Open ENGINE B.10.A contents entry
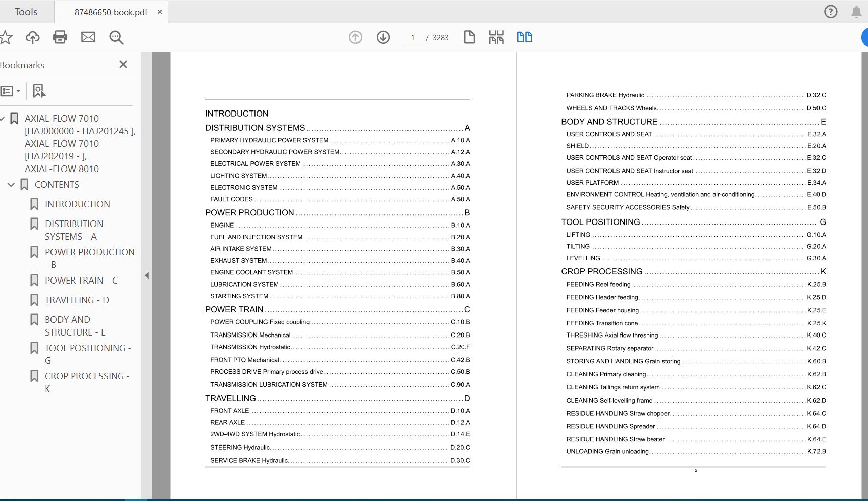868x501 pixels. point(340,225)
